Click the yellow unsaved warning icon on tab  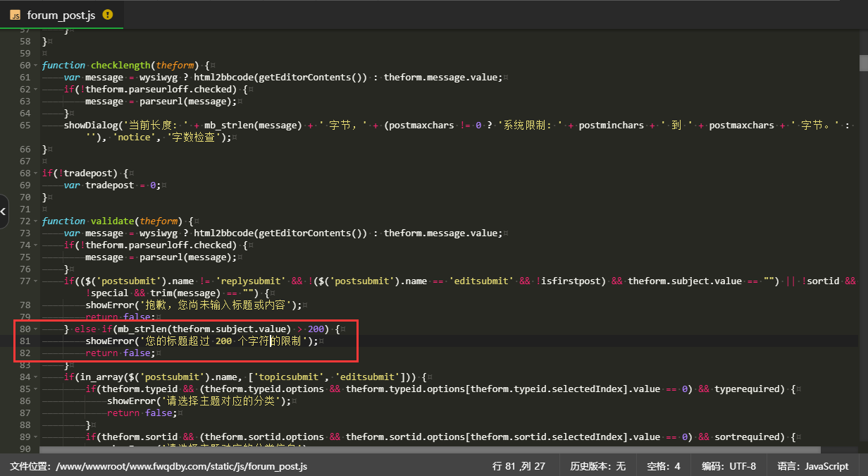point(108,14)
